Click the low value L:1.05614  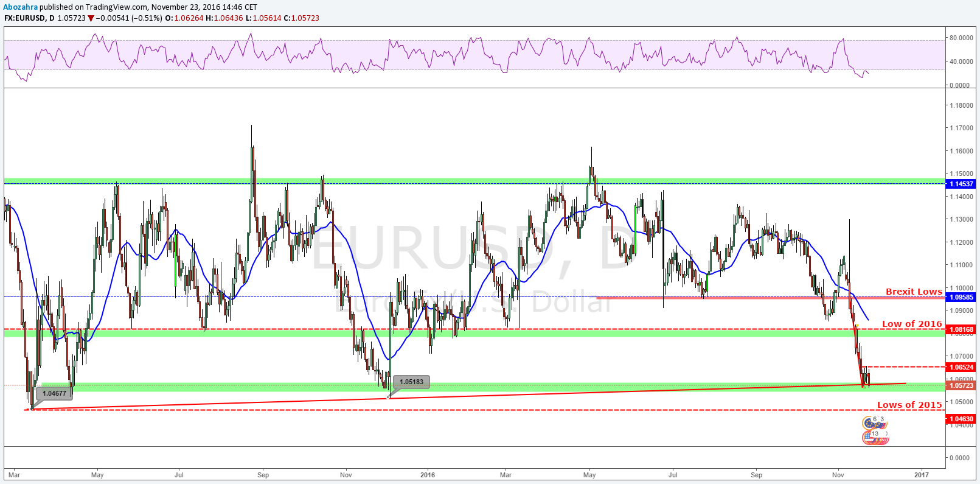(263, 18)
